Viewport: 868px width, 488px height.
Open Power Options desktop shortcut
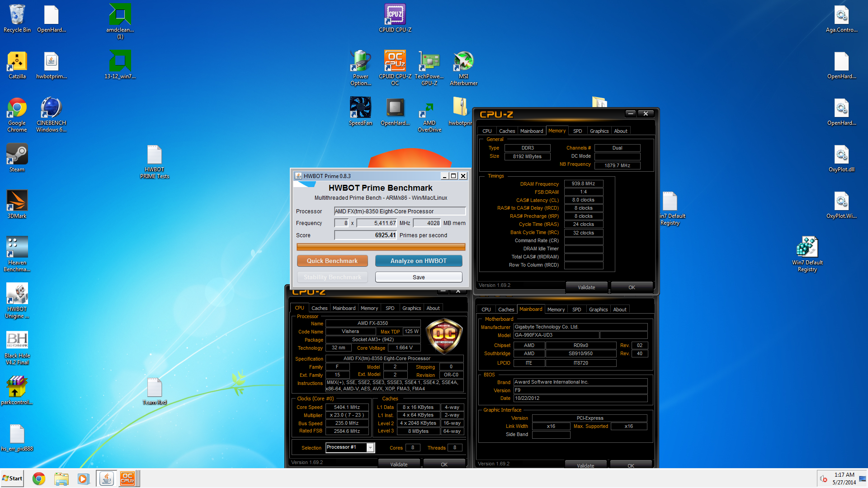click(360, 68)
